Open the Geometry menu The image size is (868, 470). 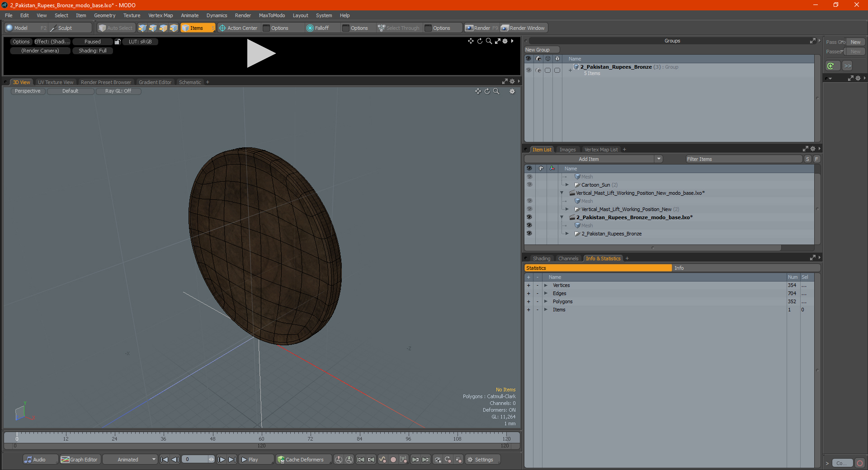pyautogui.click(x=104, y=15)
